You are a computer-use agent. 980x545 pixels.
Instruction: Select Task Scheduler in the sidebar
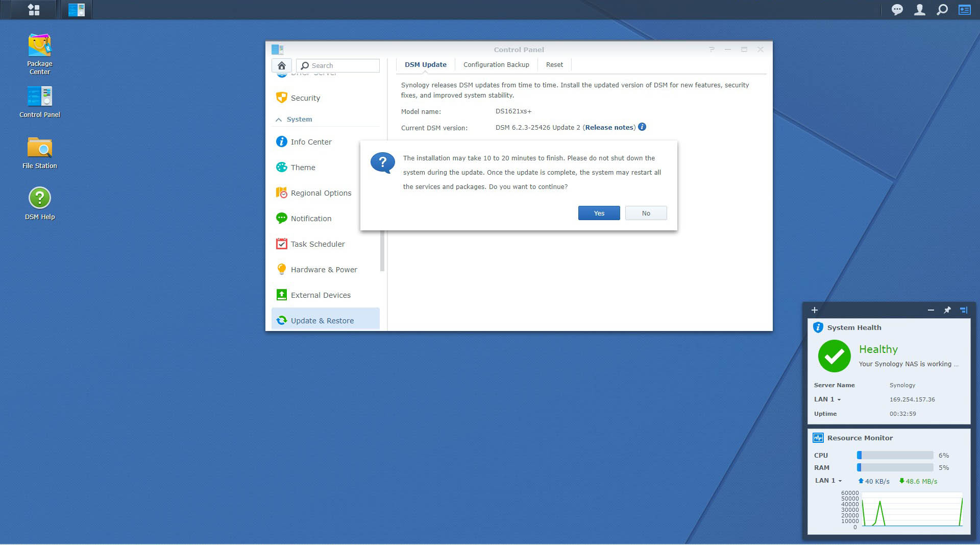326,244
